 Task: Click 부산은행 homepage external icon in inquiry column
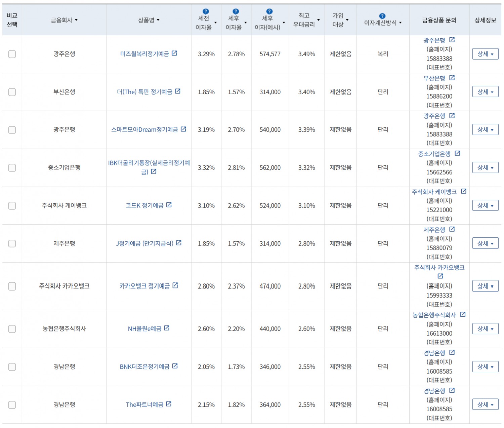pyautogui.click(x=452, y=78)
